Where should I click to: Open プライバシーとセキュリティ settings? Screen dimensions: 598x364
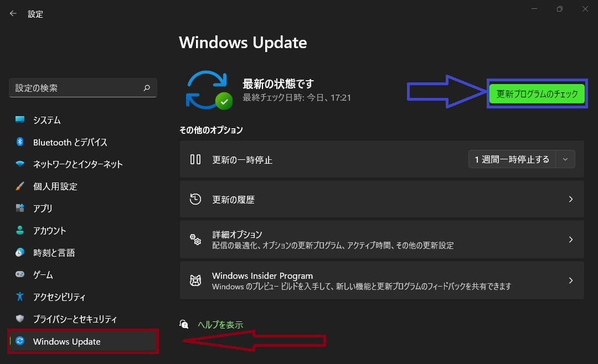point(83,319)
